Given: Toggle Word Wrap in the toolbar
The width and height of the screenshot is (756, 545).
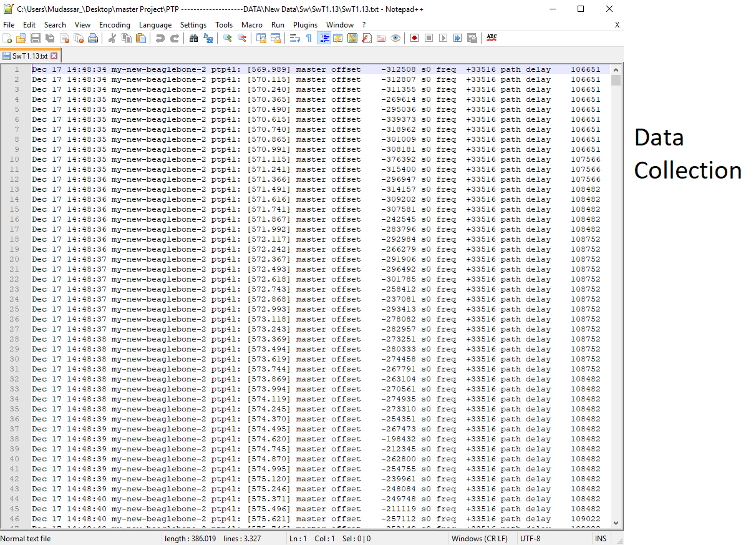Looking at the screenshot, I should (294, 38).
